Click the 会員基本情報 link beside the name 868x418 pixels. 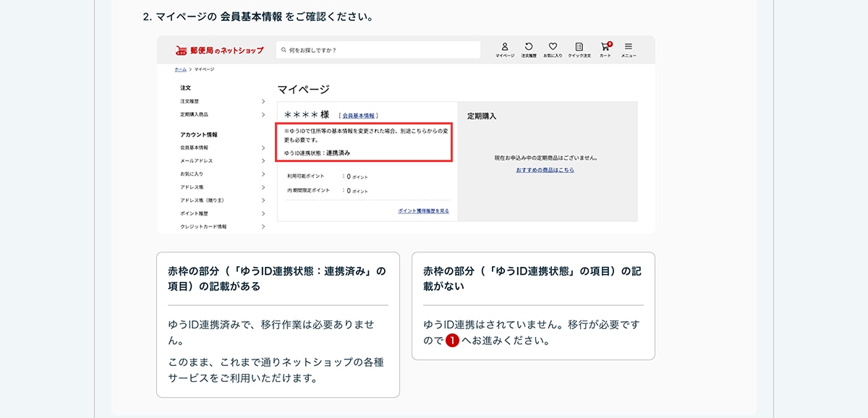358,116
